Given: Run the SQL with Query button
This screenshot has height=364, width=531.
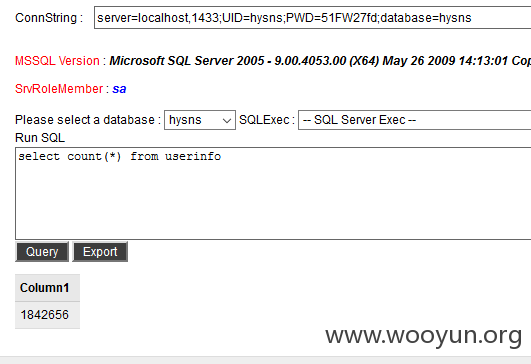Looking at the screenshot, I should click(x=42, y=252).
